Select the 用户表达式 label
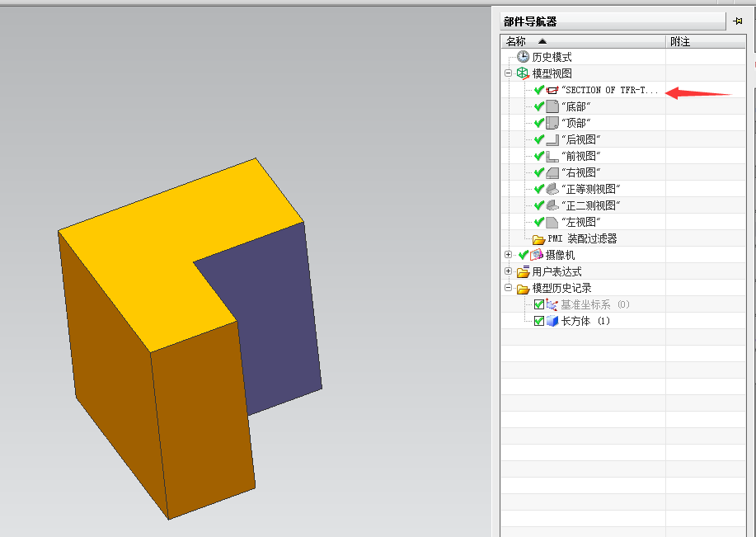The width and height of the screenshot is (756, 537). click(556, 271)
